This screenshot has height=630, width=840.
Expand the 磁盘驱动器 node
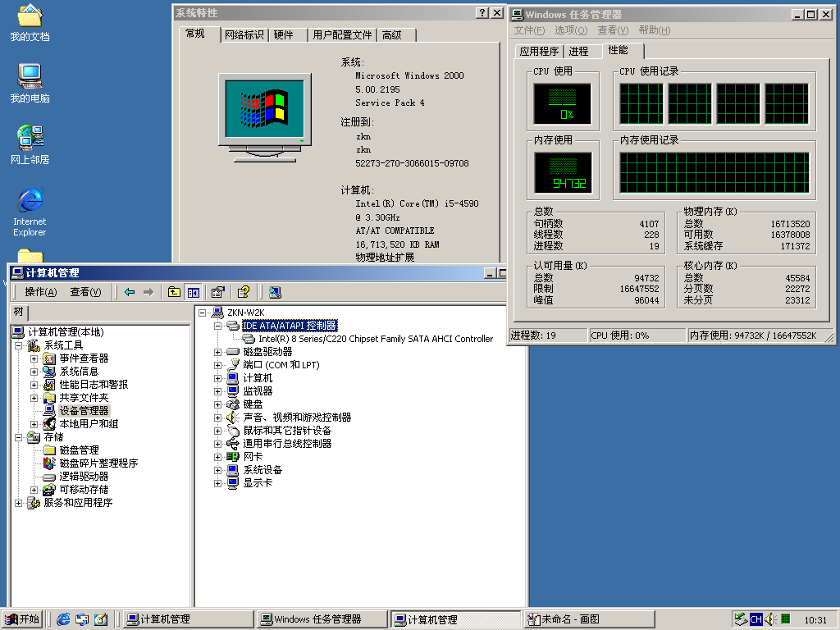pyautogui.click(x=217, y=352)
